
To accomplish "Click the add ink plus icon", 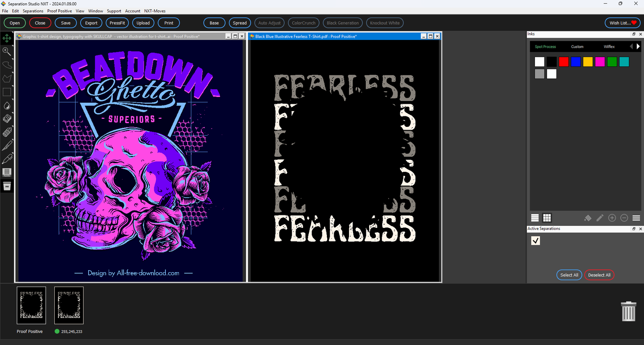I will [612, 218].
